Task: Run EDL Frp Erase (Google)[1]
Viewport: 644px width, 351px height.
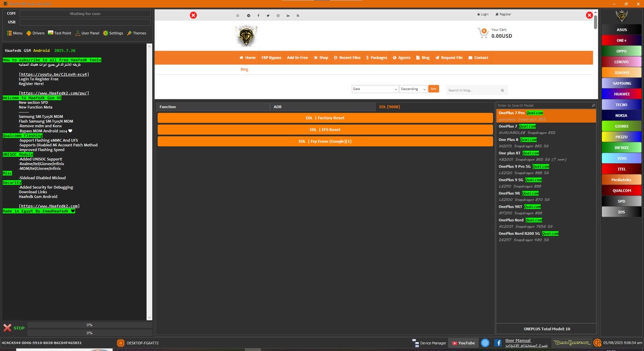Action: [x=325, y=141]
